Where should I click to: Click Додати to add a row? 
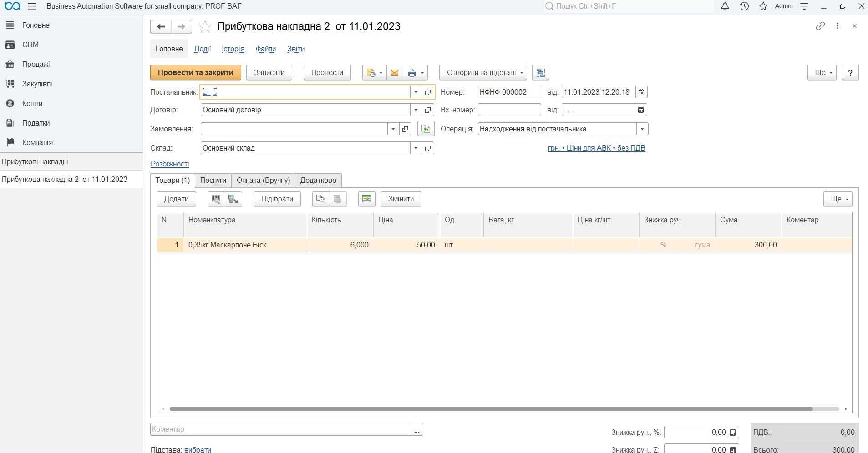(176, 199)
